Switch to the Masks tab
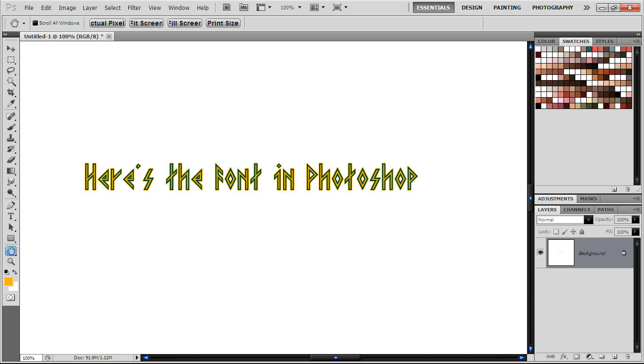 click(589, 199)
